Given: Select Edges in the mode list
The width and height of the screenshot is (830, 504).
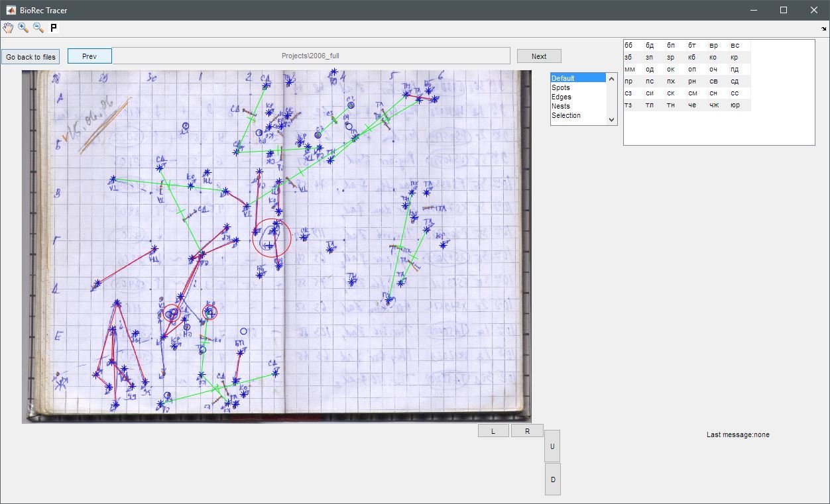Looking at the screenshot, I should point(562,97).
